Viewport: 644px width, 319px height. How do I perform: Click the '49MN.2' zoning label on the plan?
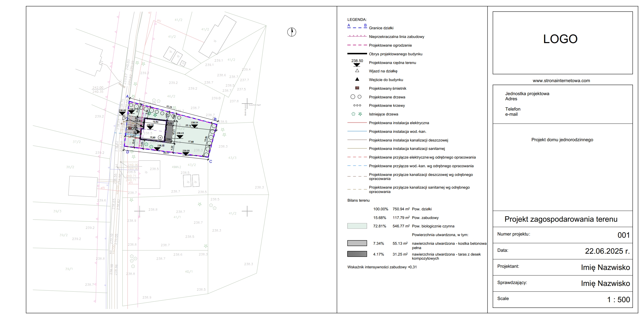click(176, 167)
